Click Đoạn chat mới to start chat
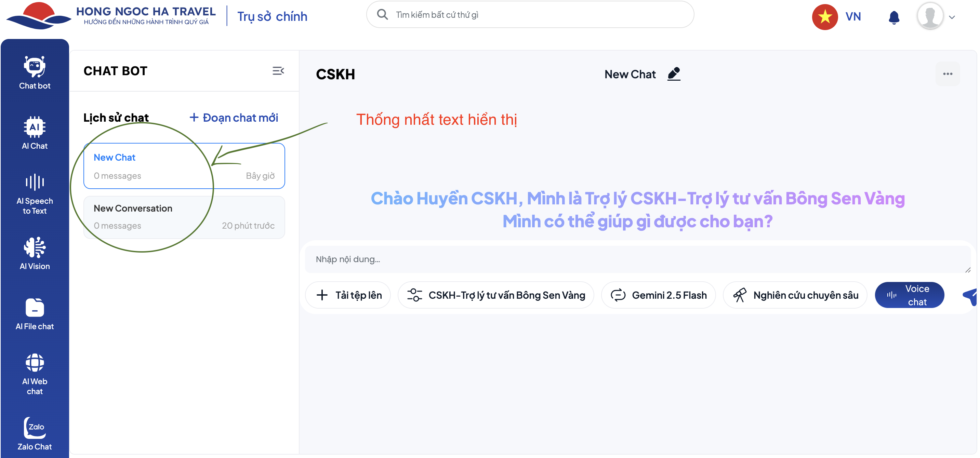Image resolution: width=980 pixels, height=458 pixels. coord(234,118)
